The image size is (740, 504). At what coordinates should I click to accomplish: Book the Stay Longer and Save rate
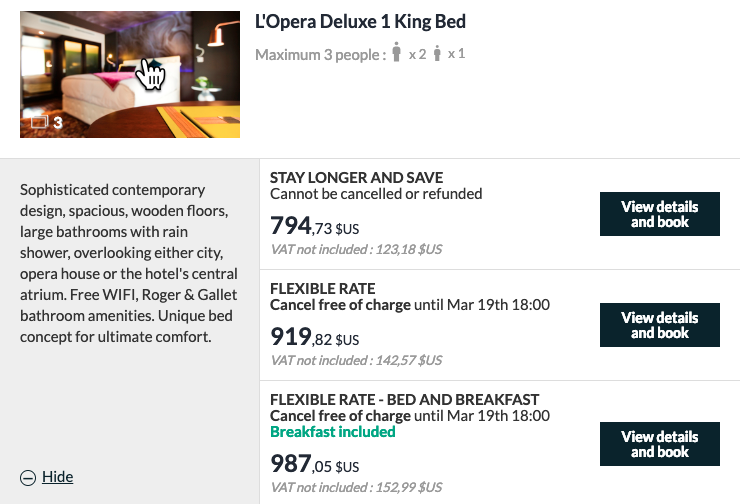(659, 214)
